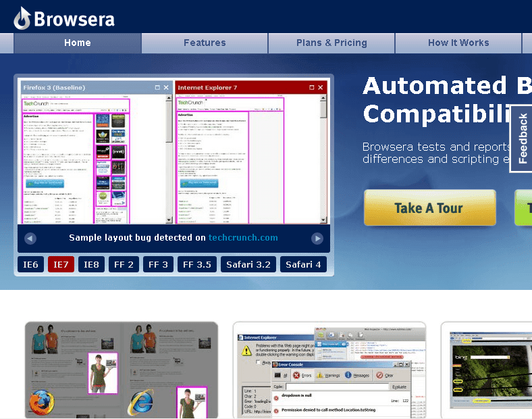Open the Home tab
Screen dimensions: 532x419
tap(78, 43)
